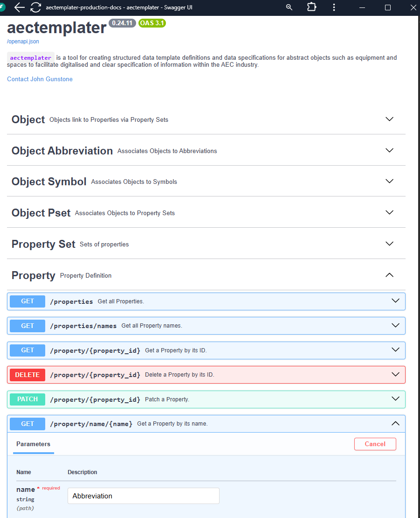Screen dimensions: 420x518
Task: Open the /openapi.json link
Action: click(23, 42)
